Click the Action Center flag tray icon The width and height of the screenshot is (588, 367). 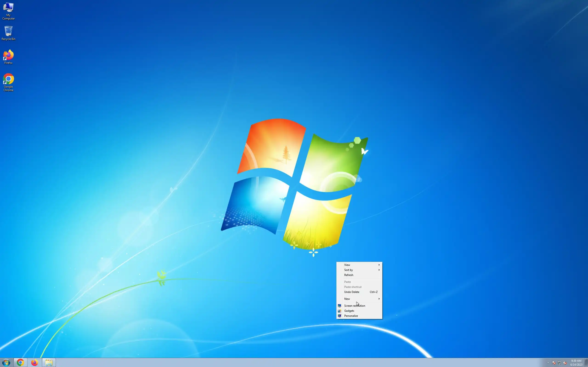point(554,363)
